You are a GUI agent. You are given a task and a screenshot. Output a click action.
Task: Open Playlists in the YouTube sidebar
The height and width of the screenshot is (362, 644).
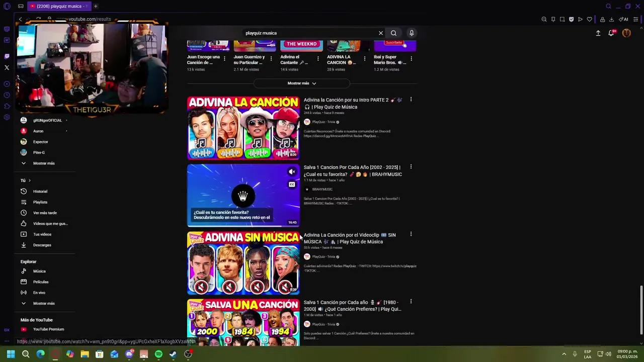coord(40,202)
